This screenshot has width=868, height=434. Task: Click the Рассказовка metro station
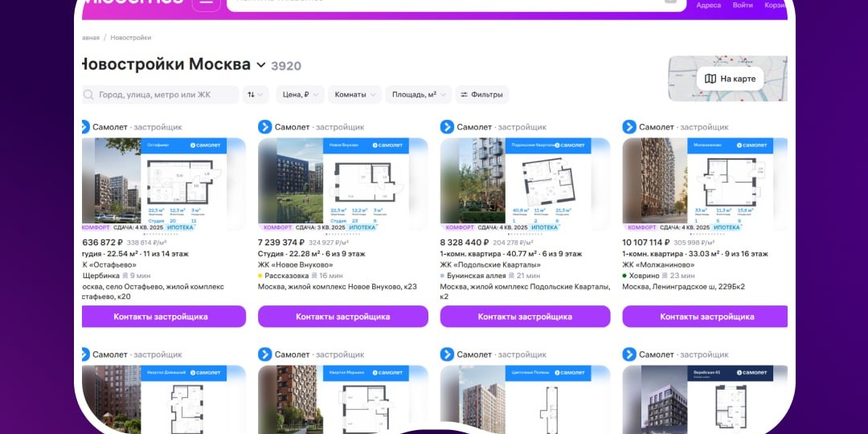[x=285, y=275]
